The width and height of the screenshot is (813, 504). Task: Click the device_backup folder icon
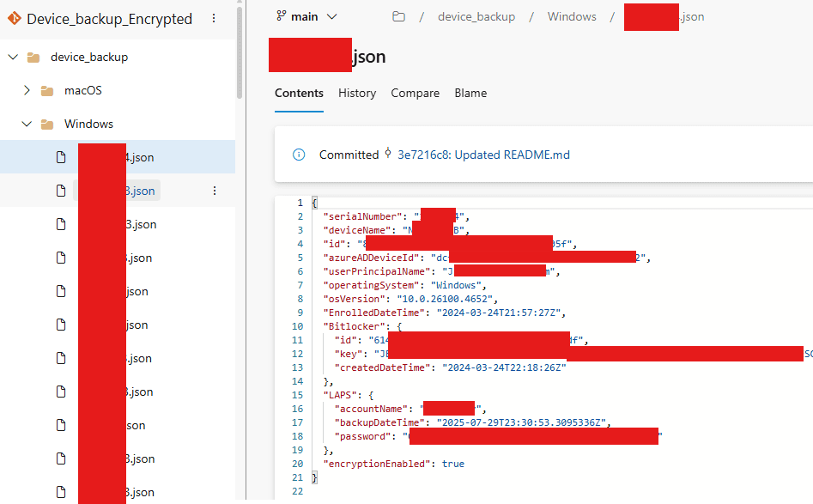tap(33, 57)
